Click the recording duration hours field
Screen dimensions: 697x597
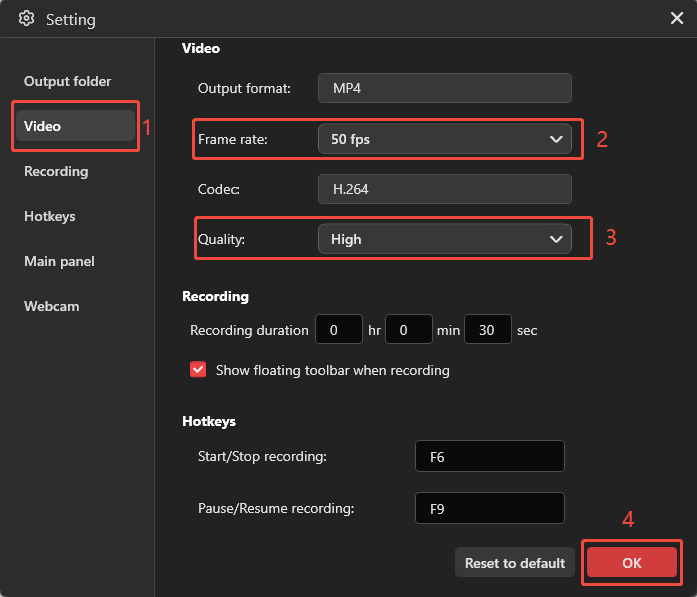pos(339,329)
